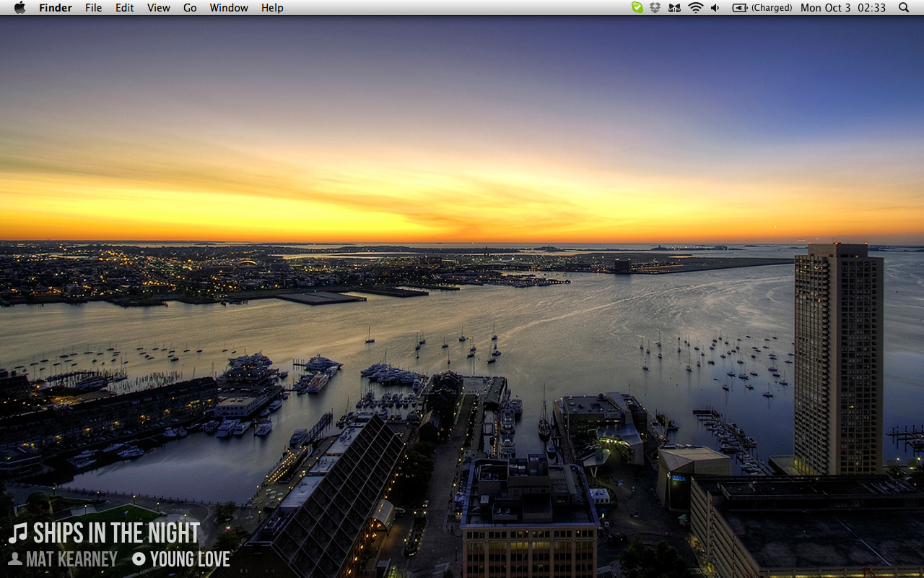Click the music note icon beside song title
Viewport: 924px width, 578px height.
click(18, 533)
